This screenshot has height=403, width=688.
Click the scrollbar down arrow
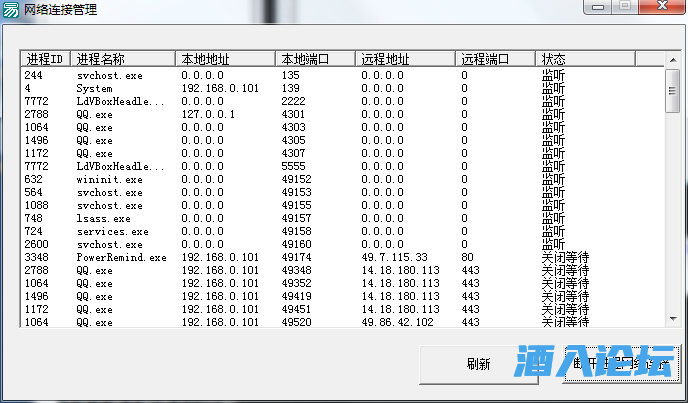(673, 319)
